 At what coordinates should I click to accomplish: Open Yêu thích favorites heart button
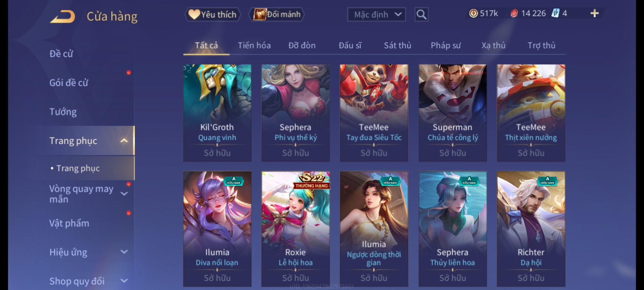pos(213,14)
